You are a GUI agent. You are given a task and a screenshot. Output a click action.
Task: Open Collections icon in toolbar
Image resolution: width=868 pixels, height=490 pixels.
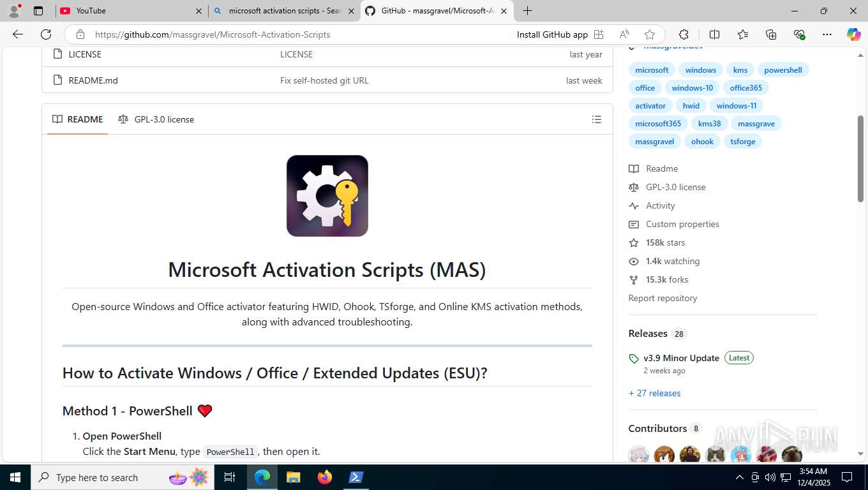click(771, 34)
